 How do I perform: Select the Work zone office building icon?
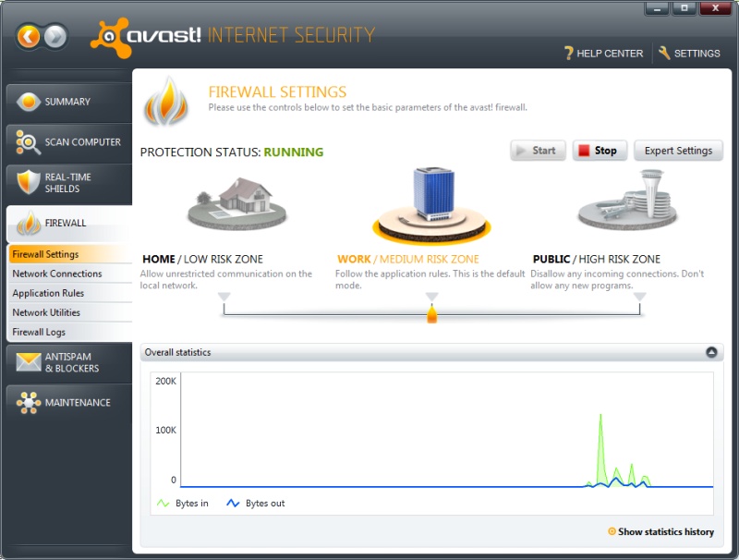pyautogui.click(x=431, y=205)
